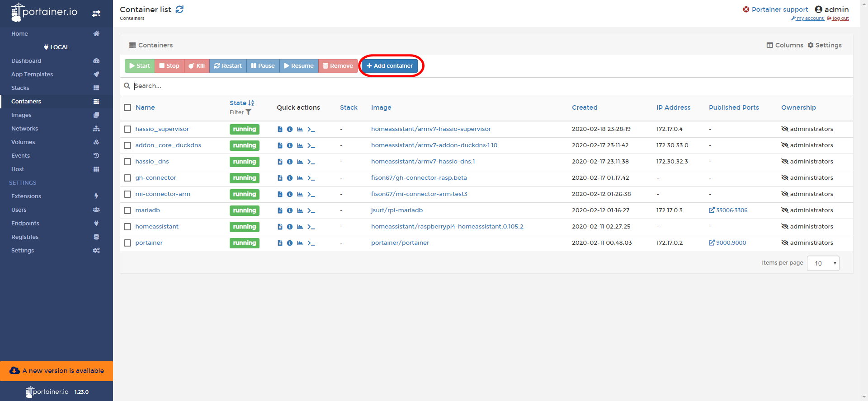Open stats chart icon for hassio_dns
This screenshot has width=868, height=401.
300,162
